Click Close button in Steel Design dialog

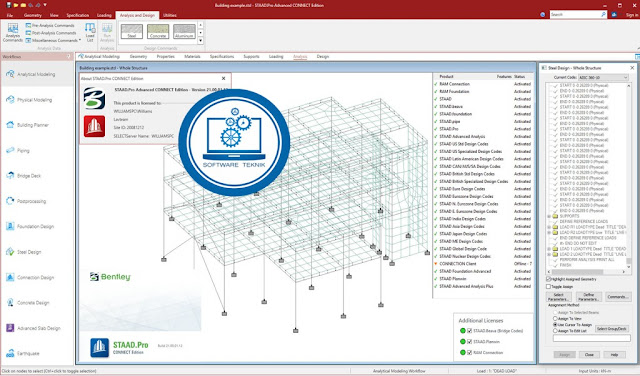click(x=589, y=354)
